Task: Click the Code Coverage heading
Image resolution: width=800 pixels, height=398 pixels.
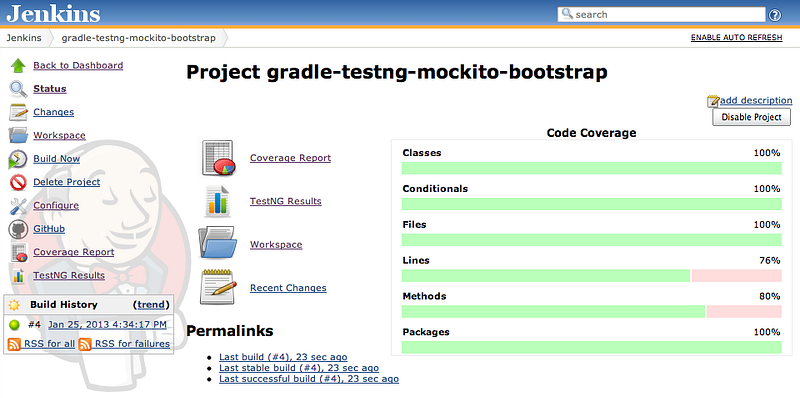Action: (591, 133)
